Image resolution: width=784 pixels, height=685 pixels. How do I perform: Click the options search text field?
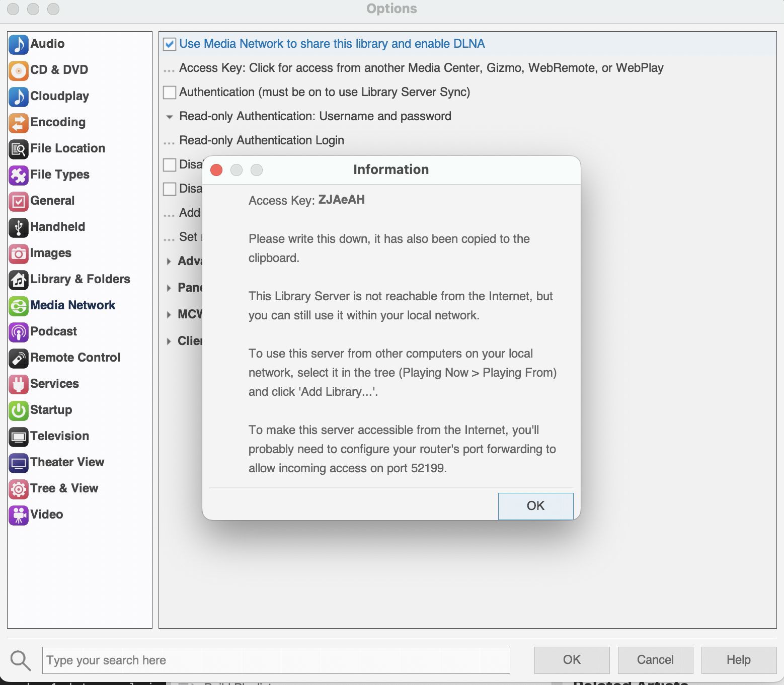pos(276,660)
